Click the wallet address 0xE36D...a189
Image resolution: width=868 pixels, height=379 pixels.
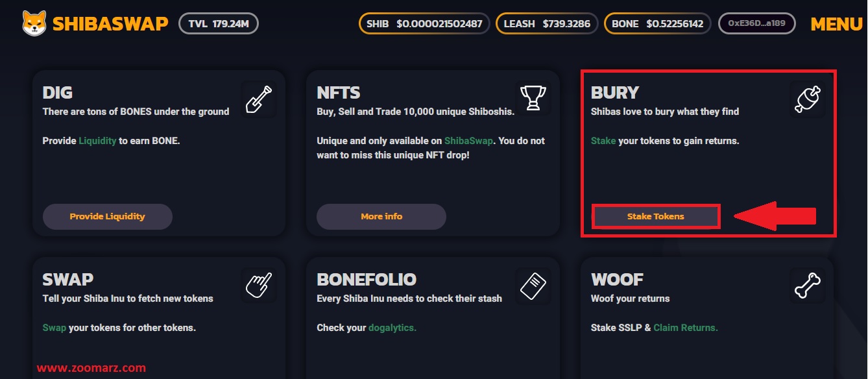click(x=757, y=23)
